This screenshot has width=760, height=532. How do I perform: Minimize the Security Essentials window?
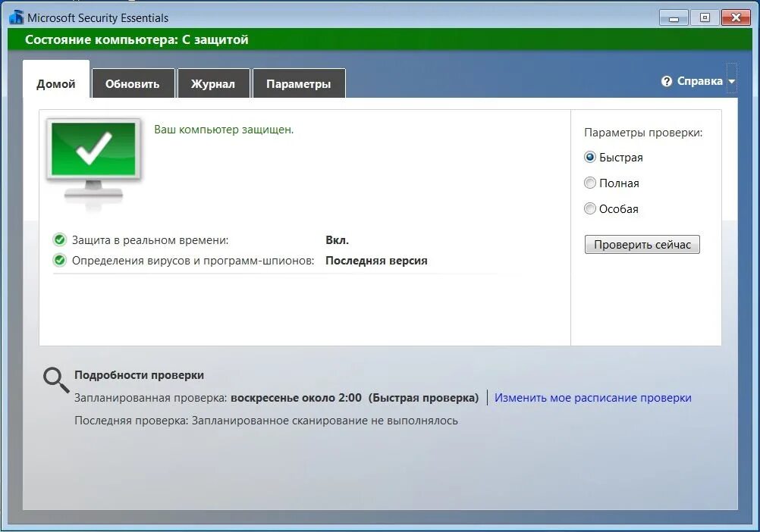pyautogui.click(x=674, y=18)
